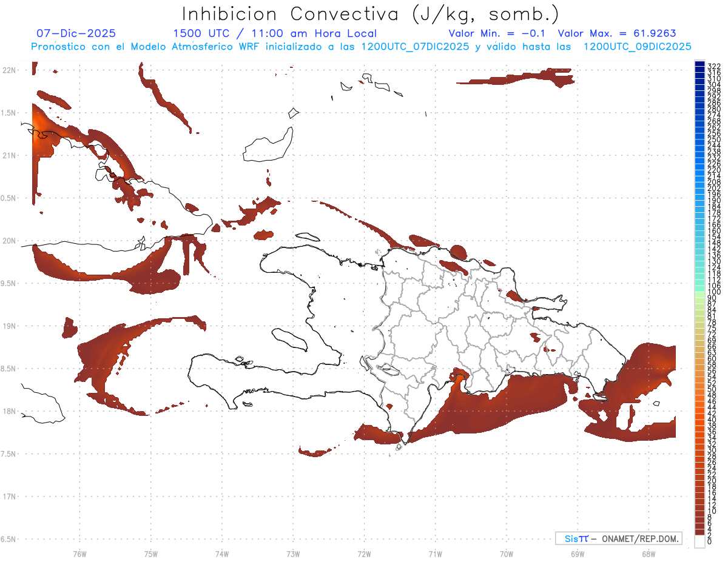
Task: Click the '74W' longitude label
Action: (x=221, y=554)
